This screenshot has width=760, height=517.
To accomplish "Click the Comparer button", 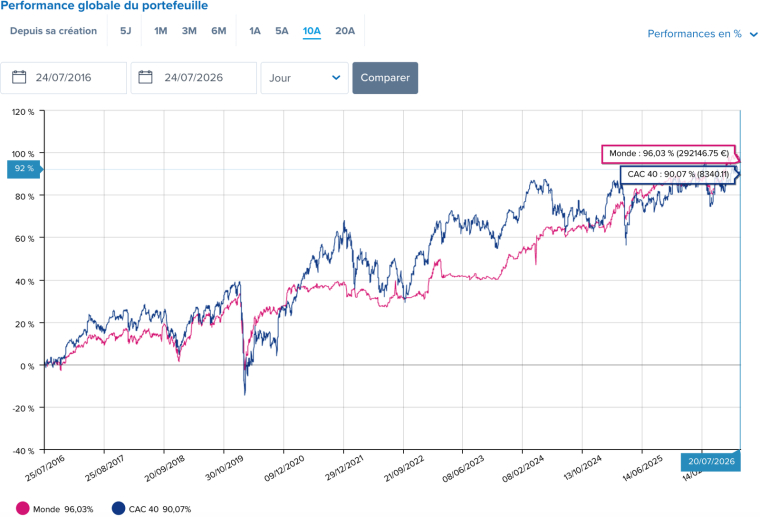I will [x=385, y=78].
